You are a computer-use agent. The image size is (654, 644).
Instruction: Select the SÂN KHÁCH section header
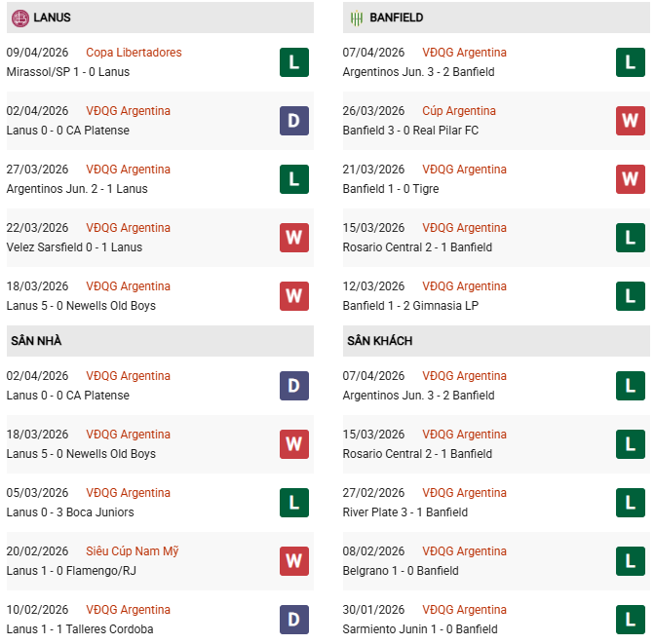(x=379, y=341)
